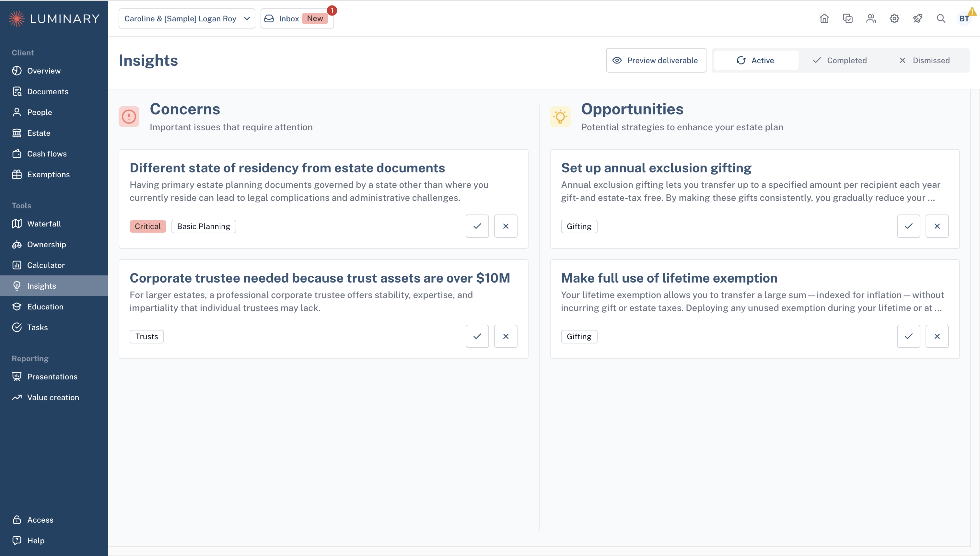
Task: Open Help in the sidebar
Action: tap(54, 540)
